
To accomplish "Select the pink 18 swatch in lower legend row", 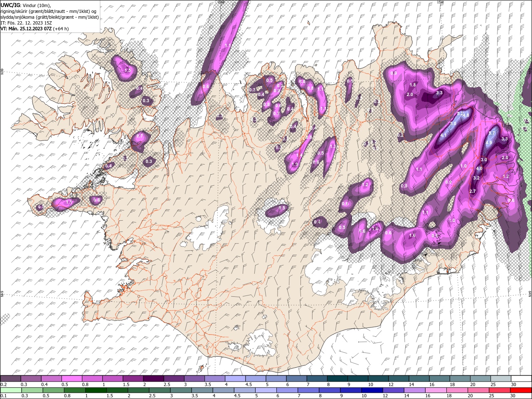I will point(456,390).
